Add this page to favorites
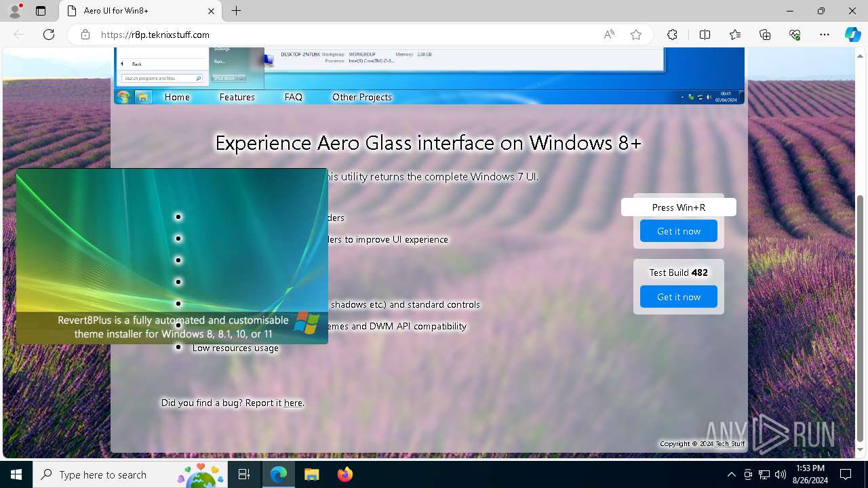The image size is (868, 488). [x=636, y=35]
